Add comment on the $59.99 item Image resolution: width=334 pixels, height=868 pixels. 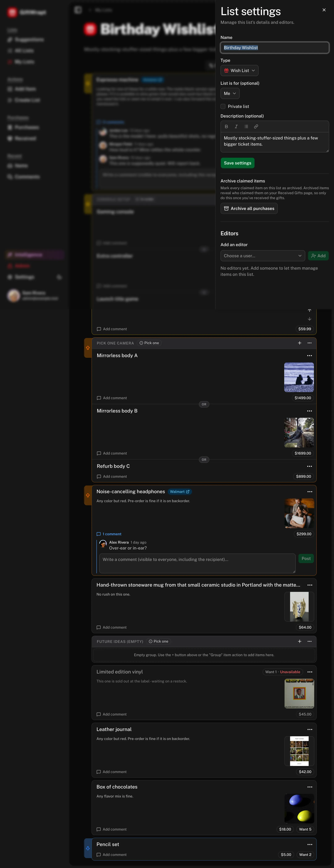click(x=112, y=329)
